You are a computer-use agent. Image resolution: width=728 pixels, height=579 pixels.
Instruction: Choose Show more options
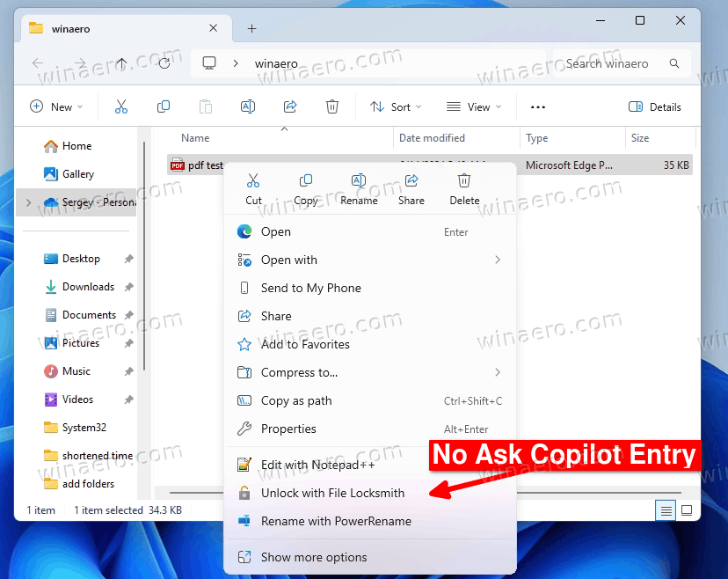tap(370, 557)
